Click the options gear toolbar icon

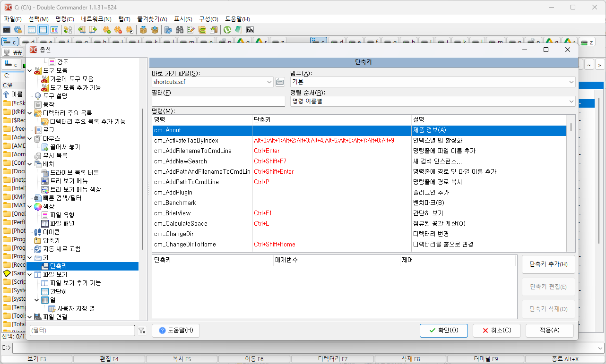pyautogui.click(x=17, y=30)
